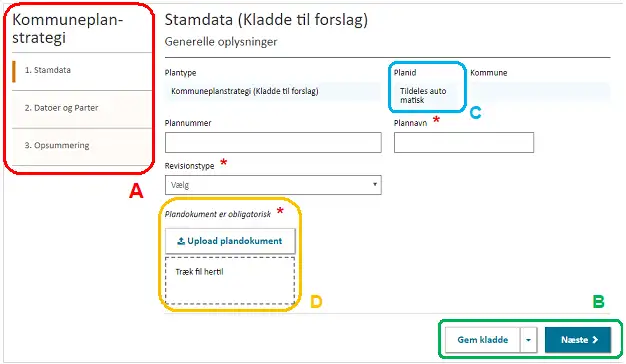Select the Plantype read-only field
The image size is (626, 364).
[x=273, y=91]
